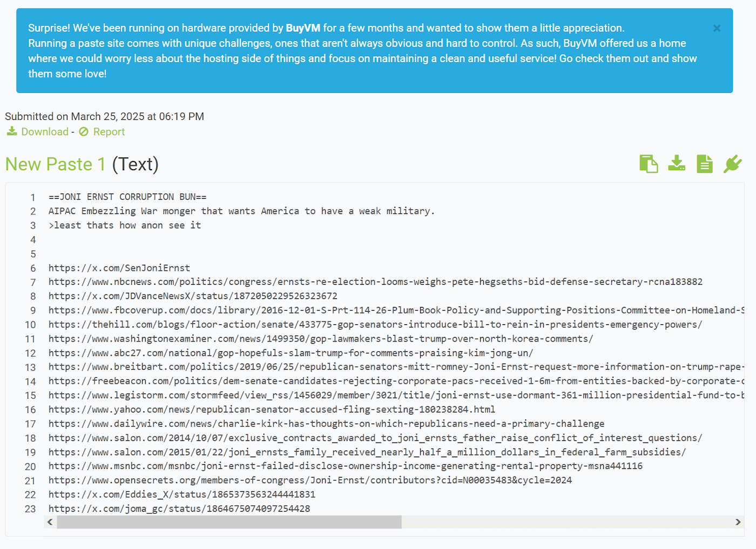Click the Eddies_X status URL line

coord(182,494)
